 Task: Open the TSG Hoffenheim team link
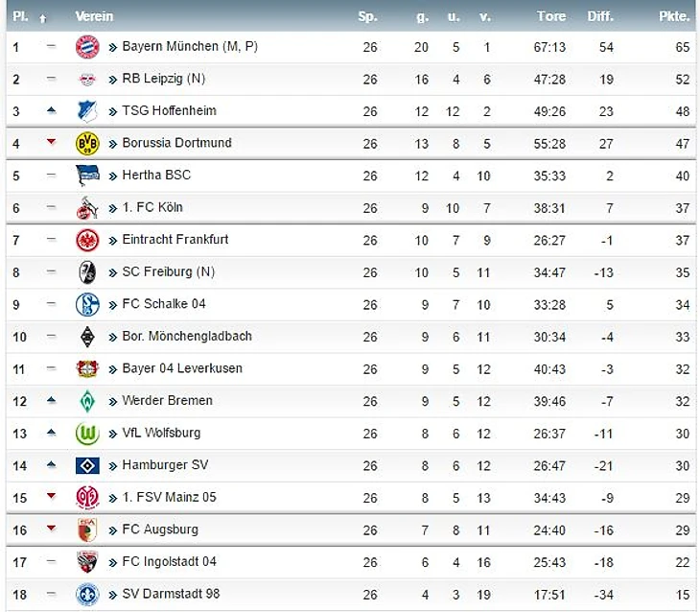point(169,110)
